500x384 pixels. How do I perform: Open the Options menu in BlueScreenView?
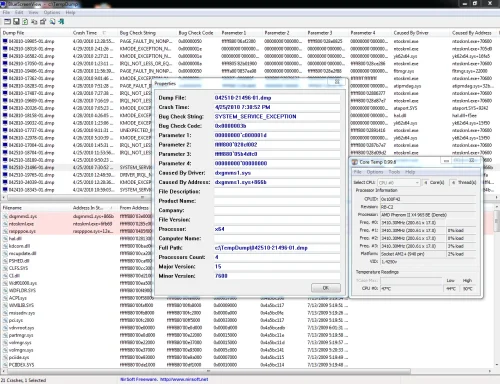[x=52, y=13]
